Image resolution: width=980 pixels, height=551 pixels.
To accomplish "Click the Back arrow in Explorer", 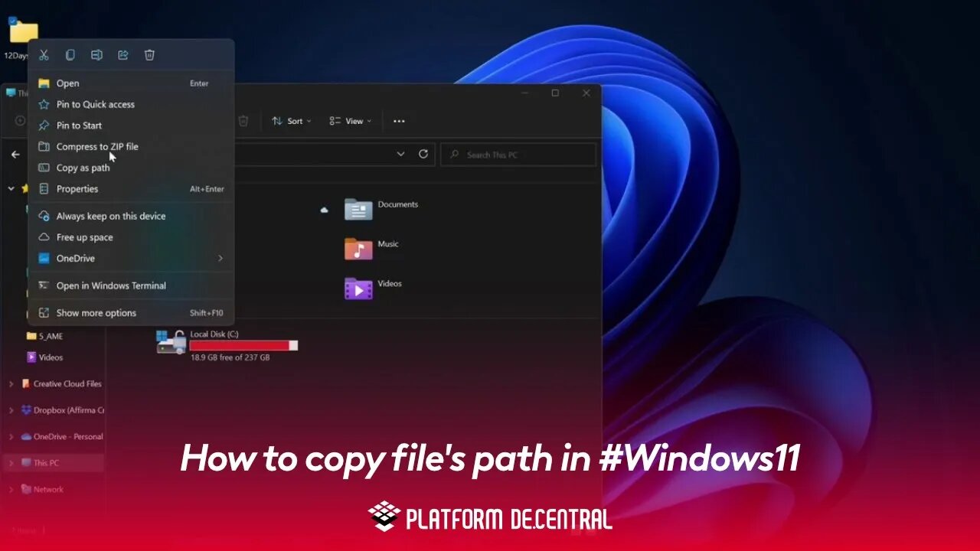I will tap(15, 154).
